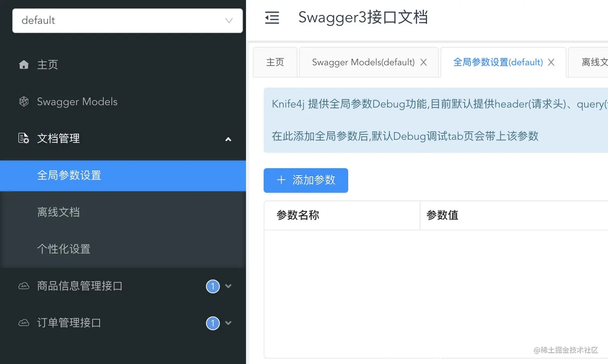This screenshot has width=608, height=364.
Task: Switch to the 主页 tab
Action: (275, 62)
